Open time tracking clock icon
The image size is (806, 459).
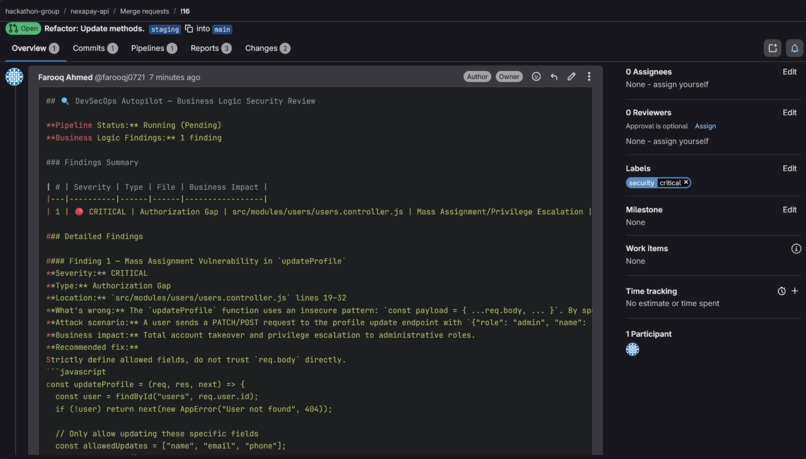[781, 291]
